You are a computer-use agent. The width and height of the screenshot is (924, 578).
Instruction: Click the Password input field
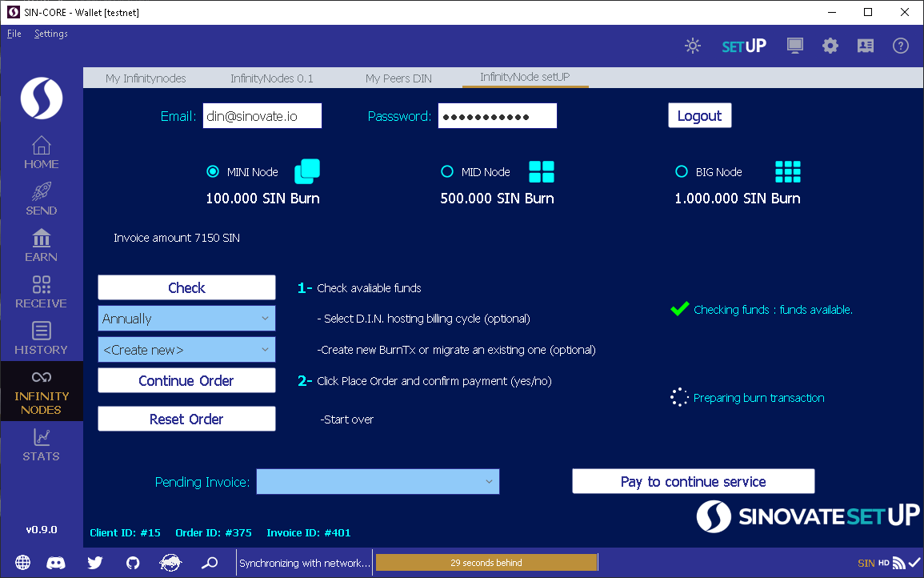[498, 115]
